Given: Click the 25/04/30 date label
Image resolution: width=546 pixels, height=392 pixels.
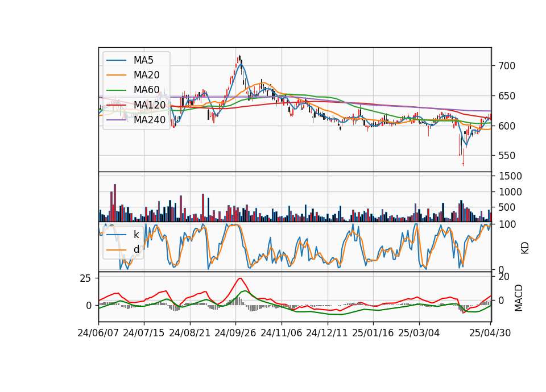Looking at the screenshot, I should 490,333.
